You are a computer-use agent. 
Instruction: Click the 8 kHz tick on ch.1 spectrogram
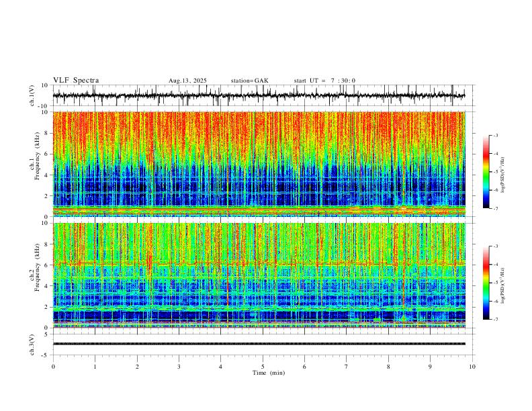(x=46, y=133)
